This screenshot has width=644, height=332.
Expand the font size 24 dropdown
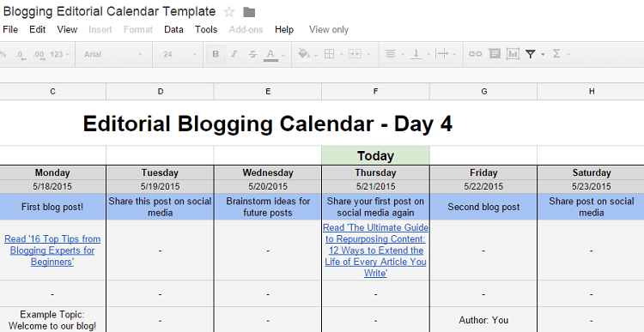click(x=179, y=54)
